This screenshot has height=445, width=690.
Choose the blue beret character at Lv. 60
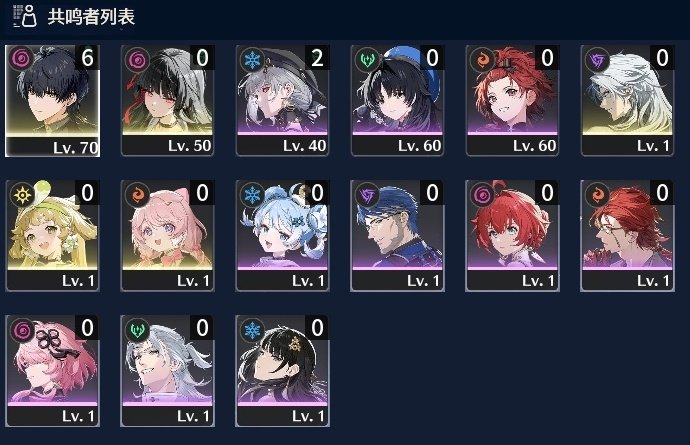tap(397, 101)
